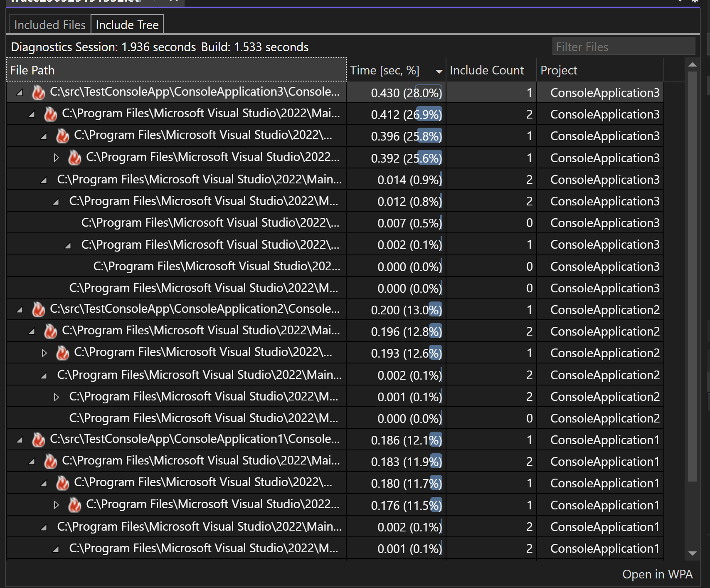This screenshot has height=588, width=710.
Task: Click the flame icon beside the 0.176 seconds entry
Action: pyautogui.click(x=75, y=504)
